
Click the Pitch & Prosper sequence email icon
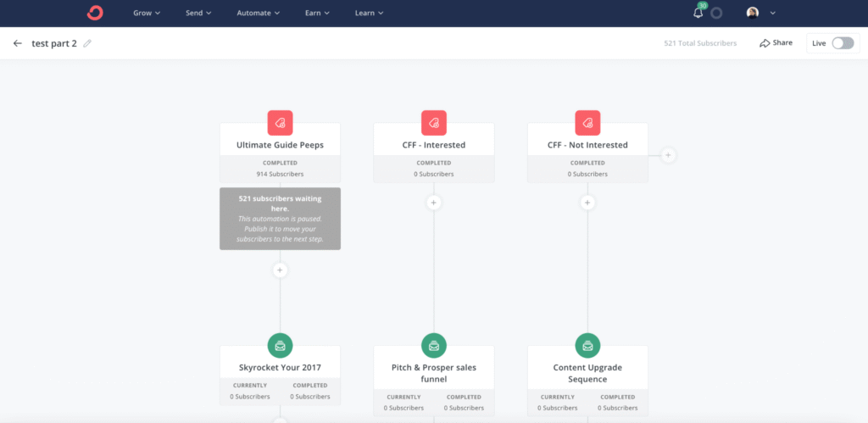tap(433, 345)
